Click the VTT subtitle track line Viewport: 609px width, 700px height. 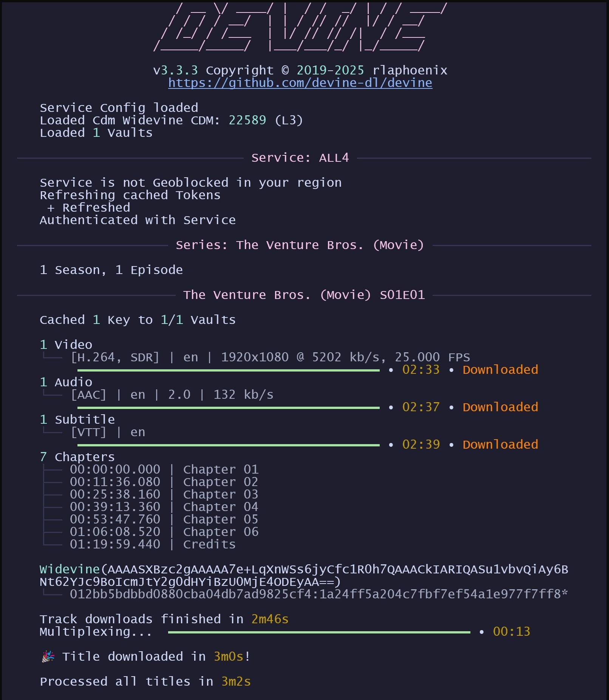pos(108,432)
